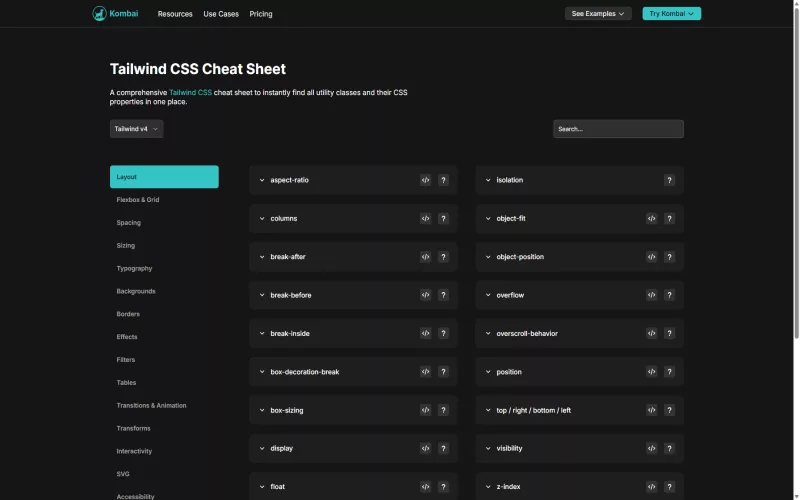
Task: Switch to Typography category
Action: coord(134,268)
